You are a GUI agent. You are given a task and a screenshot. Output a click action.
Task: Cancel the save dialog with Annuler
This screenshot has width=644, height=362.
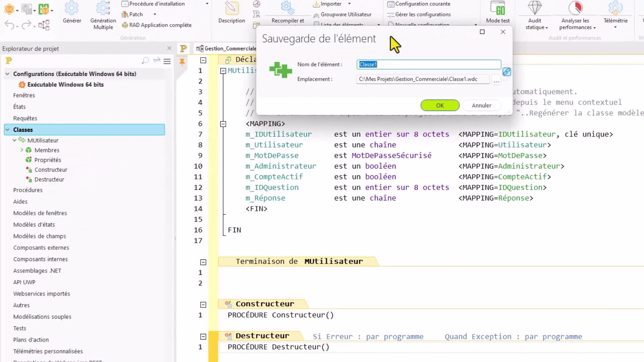tap(481, 105)
